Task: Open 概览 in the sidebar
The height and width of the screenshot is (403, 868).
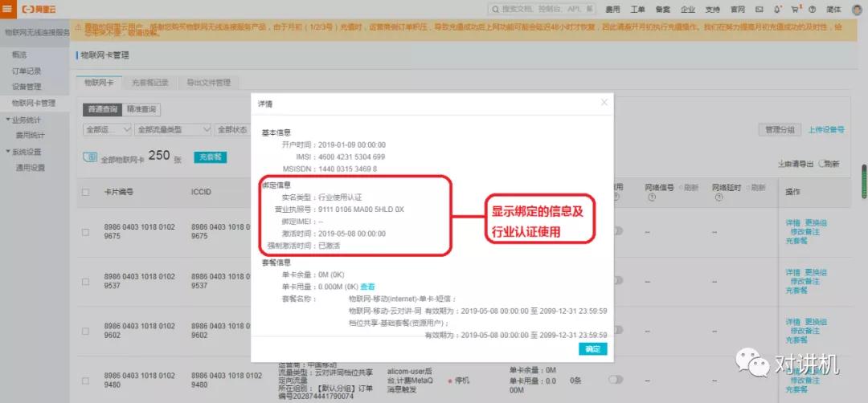Action: point(19,55)
